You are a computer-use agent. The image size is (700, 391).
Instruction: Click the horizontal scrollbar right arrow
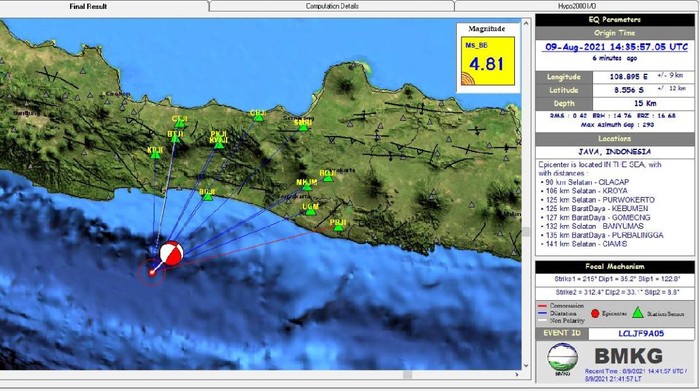(517, 375)
